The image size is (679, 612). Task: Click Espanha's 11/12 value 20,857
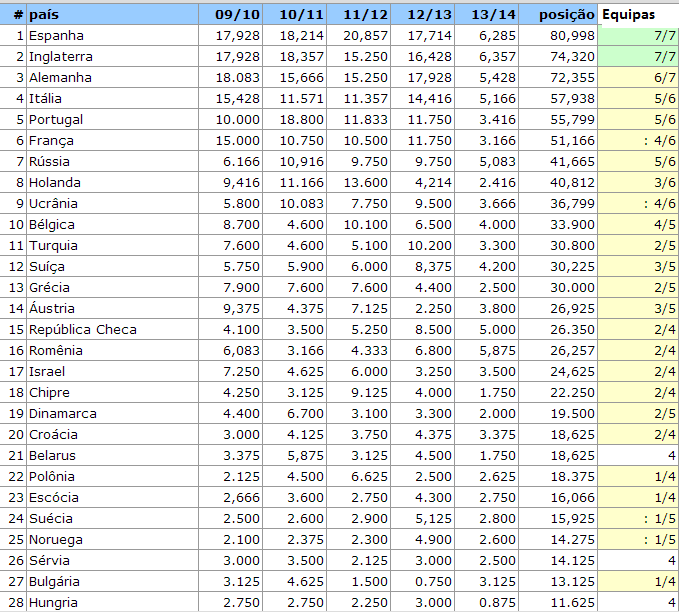(365, 36)
